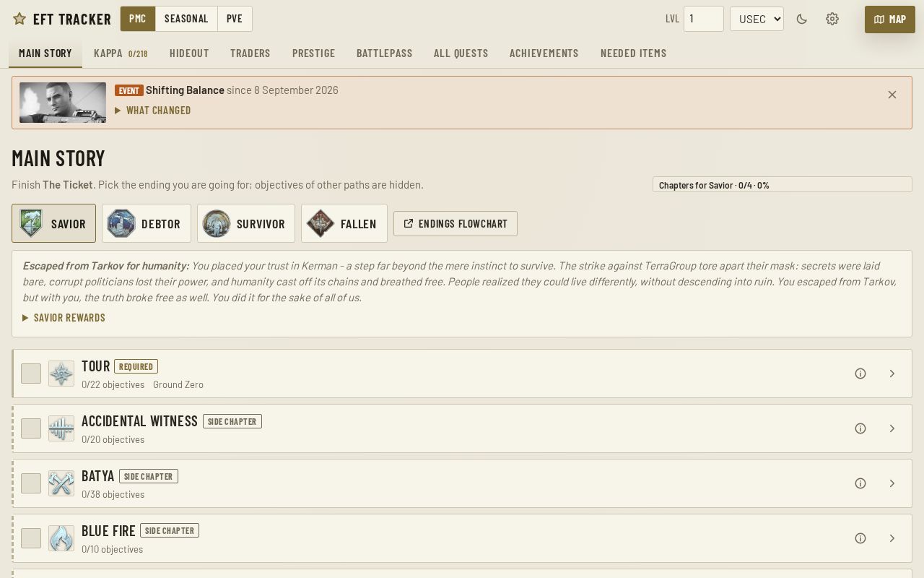
Task: Open settings via the gear icon
Action: pos(832,19)
